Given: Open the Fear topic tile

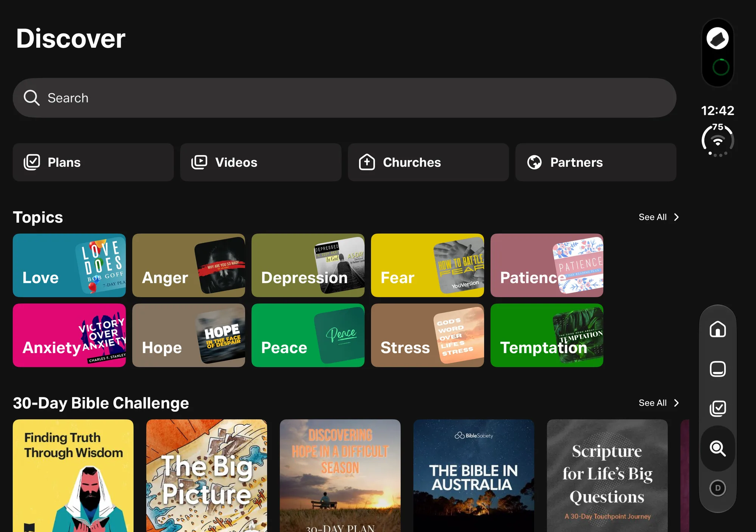Looking at the screenshot, I should [428, 265].
